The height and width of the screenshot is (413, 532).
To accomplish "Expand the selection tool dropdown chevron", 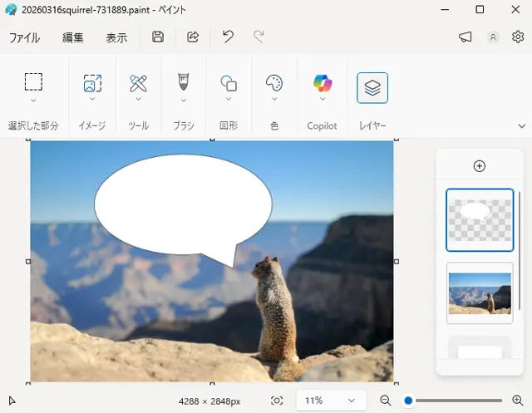I will pos(33,101).
